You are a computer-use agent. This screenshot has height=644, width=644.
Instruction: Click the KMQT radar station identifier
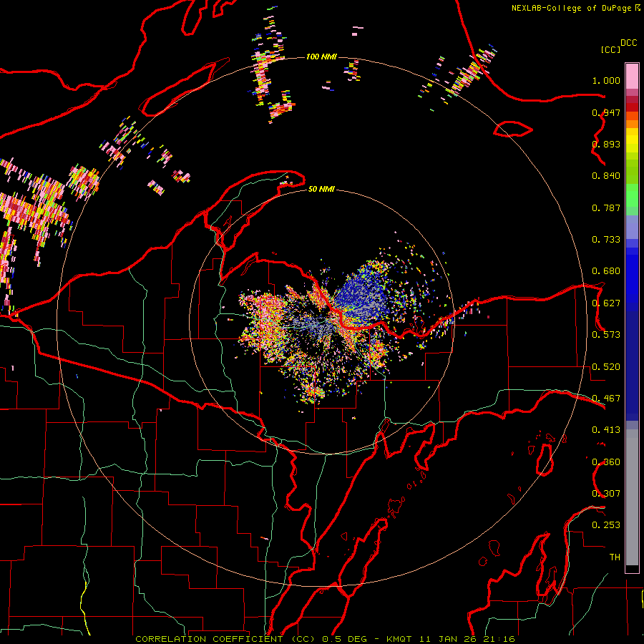coord(399,639)
